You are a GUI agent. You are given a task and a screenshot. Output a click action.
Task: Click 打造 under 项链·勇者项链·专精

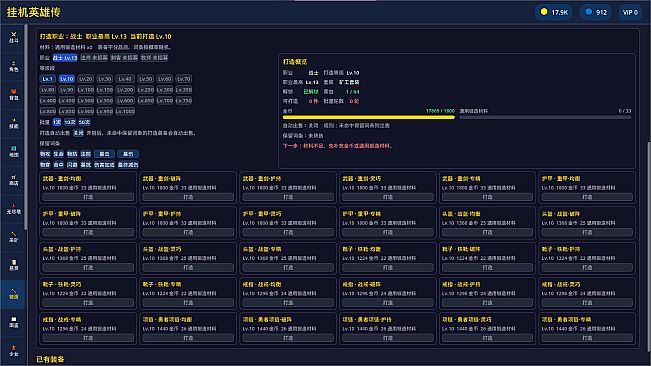tap(587, 338)
